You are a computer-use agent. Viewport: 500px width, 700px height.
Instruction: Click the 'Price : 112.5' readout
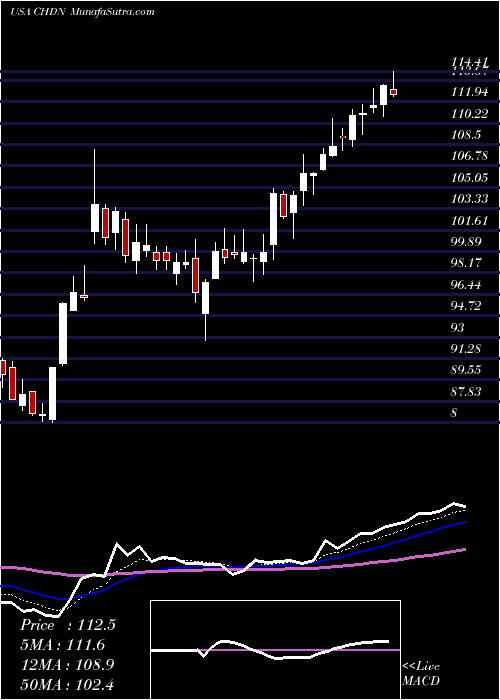(68, 625)
